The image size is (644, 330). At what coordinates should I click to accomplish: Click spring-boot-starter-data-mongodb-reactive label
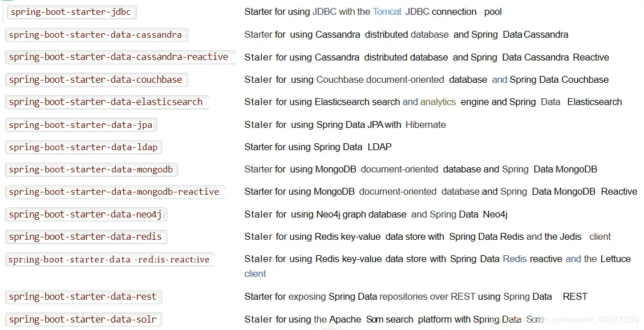tap(115, 192)
